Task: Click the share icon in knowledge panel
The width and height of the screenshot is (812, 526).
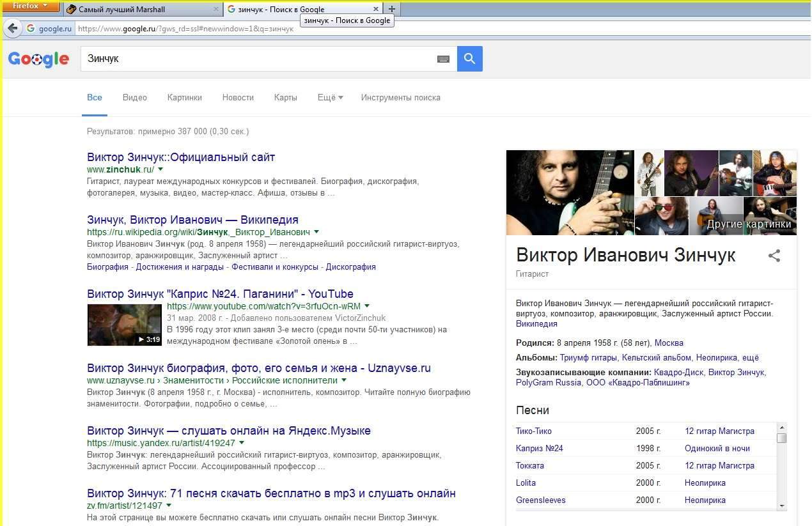Action: (x=774, y=256)
